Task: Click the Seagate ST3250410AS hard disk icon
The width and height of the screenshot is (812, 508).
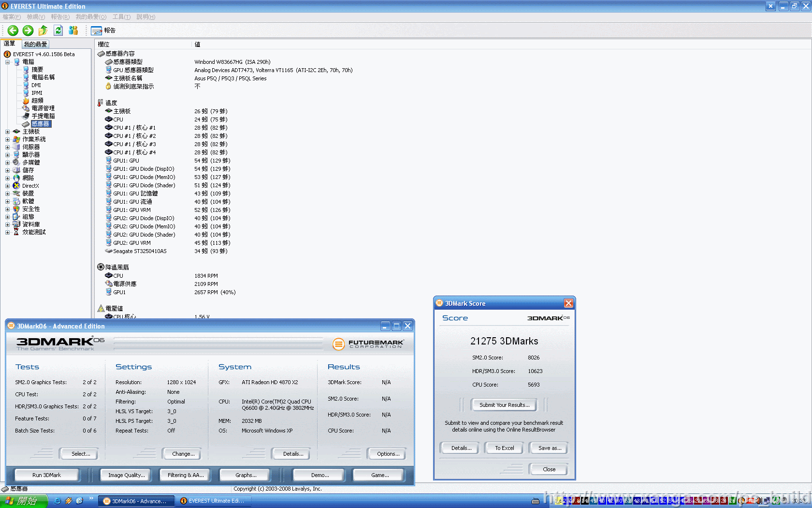Action: tap(109, 251)
